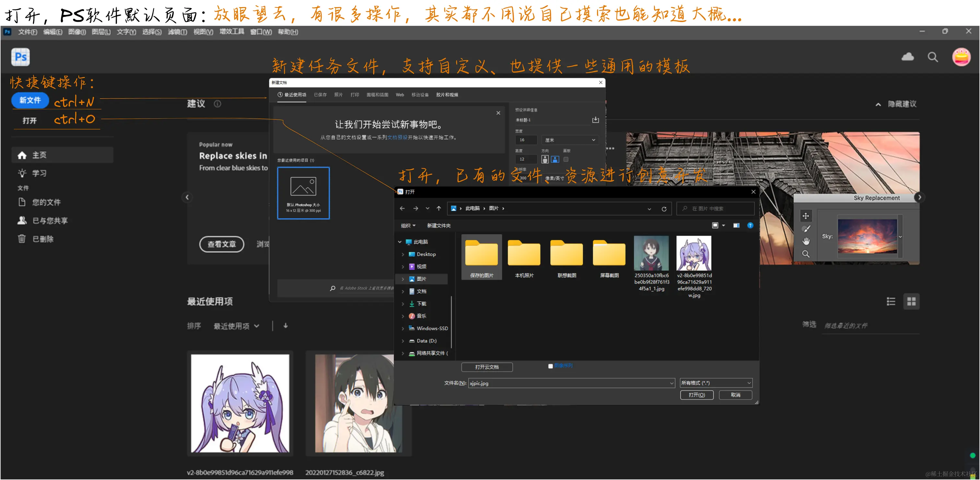Click the save preset icon in the New Document dialog
Image resolution: width=980 pixels, height=480 pixels.
click(596, 119)
